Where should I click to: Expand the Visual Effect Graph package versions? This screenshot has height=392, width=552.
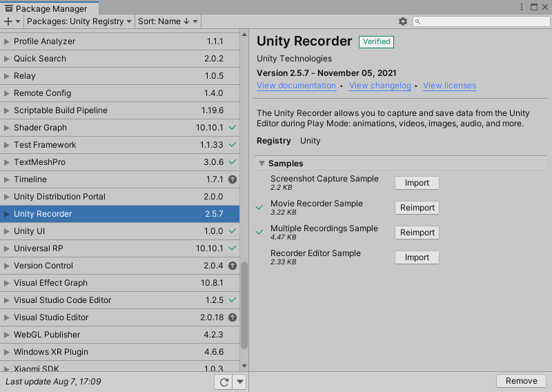(6, 283)
